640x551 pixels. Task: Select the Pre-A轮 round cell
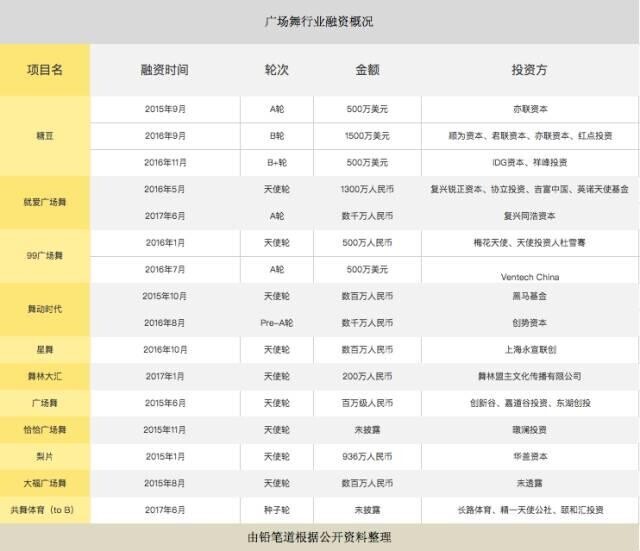point(277,323)
